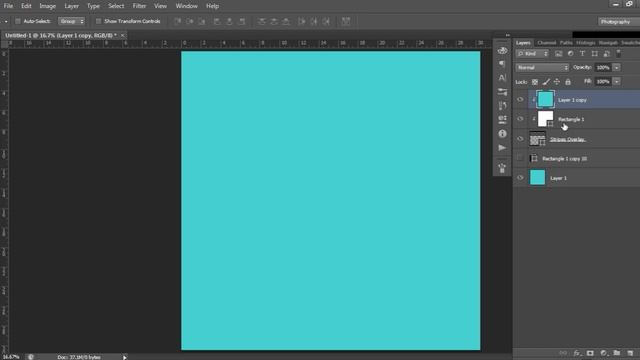640x360 pixels.
Task: Enable Show Transform Controls checkbox
Action: click(x=98, y=21)
